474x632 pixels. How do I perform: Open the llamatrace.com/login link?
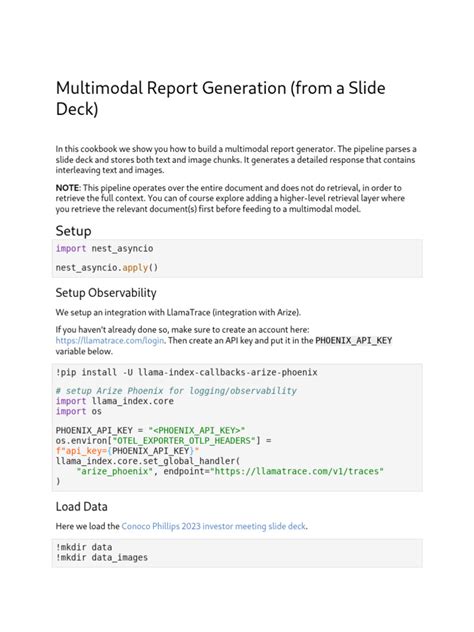pos(110,341)
